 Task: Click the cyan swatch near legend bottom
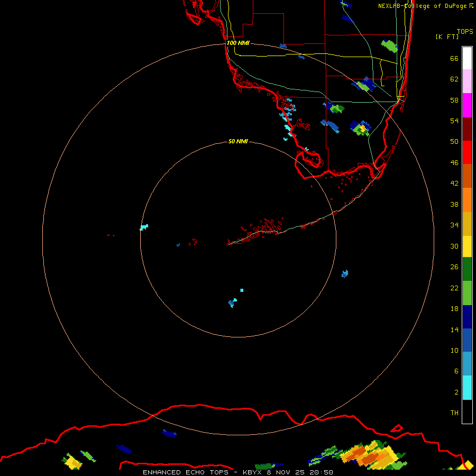point(467,388)
